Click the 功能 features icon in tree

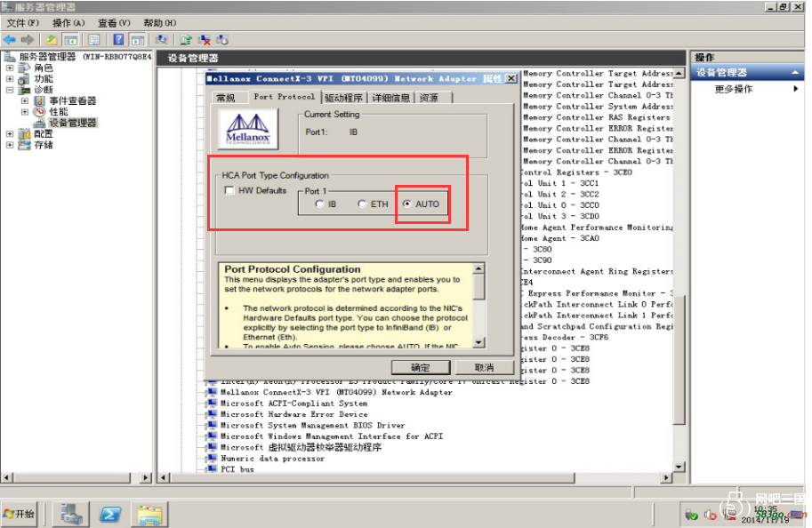click(x=24, y=79)
